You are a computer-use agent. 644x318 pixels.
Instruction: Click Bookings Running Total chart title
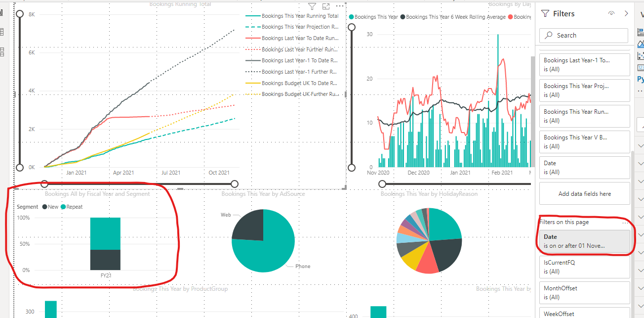pos(180,4)
